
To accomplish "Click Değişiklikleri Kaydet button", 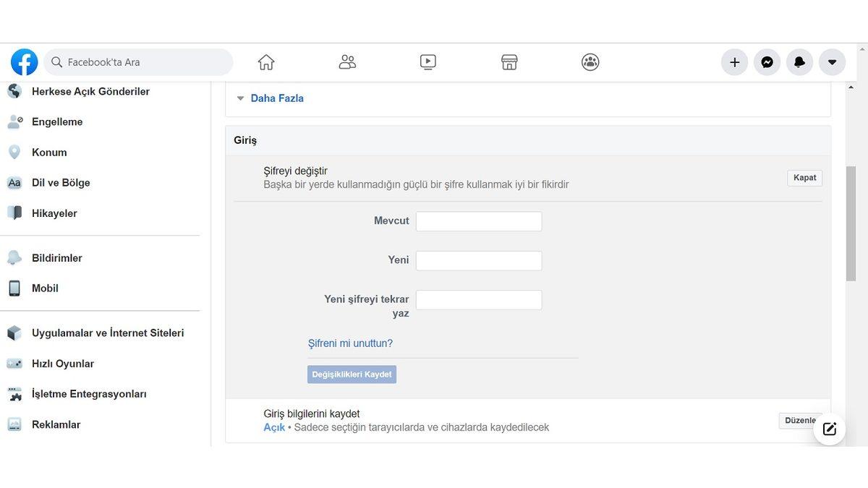I will [352, 374].
